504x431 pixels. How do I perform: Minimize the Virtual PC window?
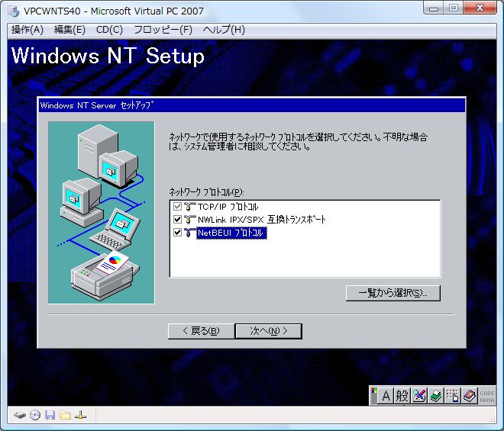[434, 8]
